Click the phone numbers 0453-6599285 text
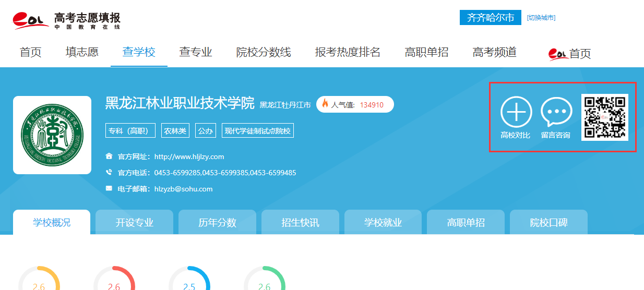 (225, 173)
